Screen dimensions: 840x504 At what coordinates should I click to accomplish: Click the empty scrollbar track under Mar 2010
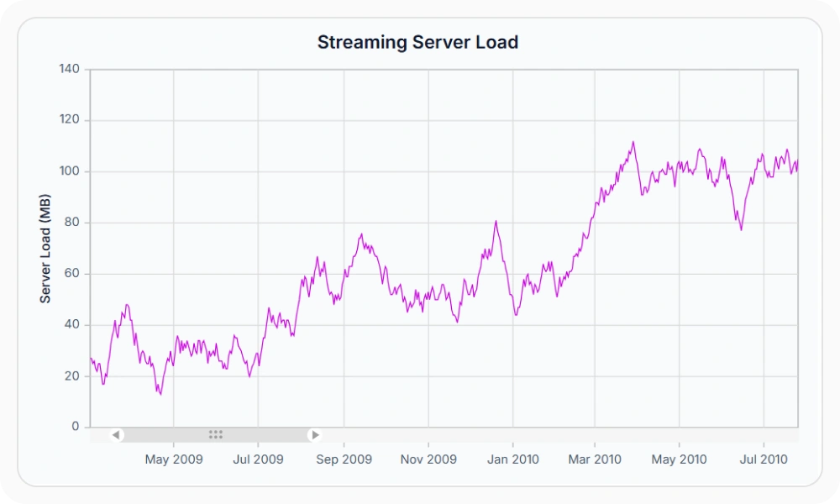[595, 435]
